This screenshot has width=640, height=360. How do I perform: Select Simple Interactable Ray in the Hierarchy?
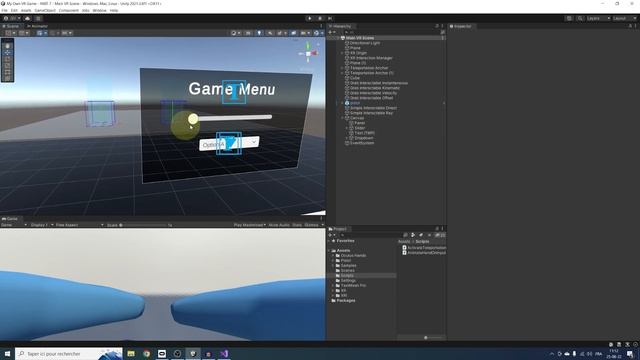[x=371, y=113]
